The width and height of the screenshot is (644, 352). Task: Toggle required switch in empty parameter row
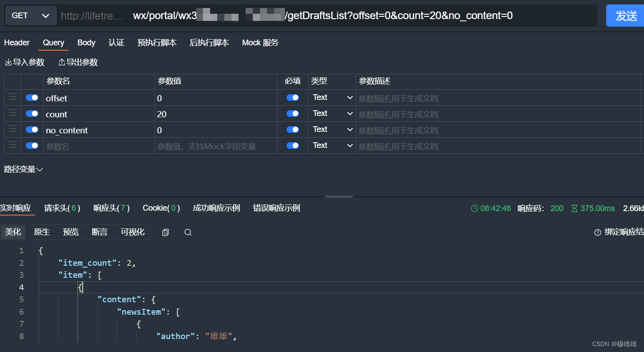point(293,145)
